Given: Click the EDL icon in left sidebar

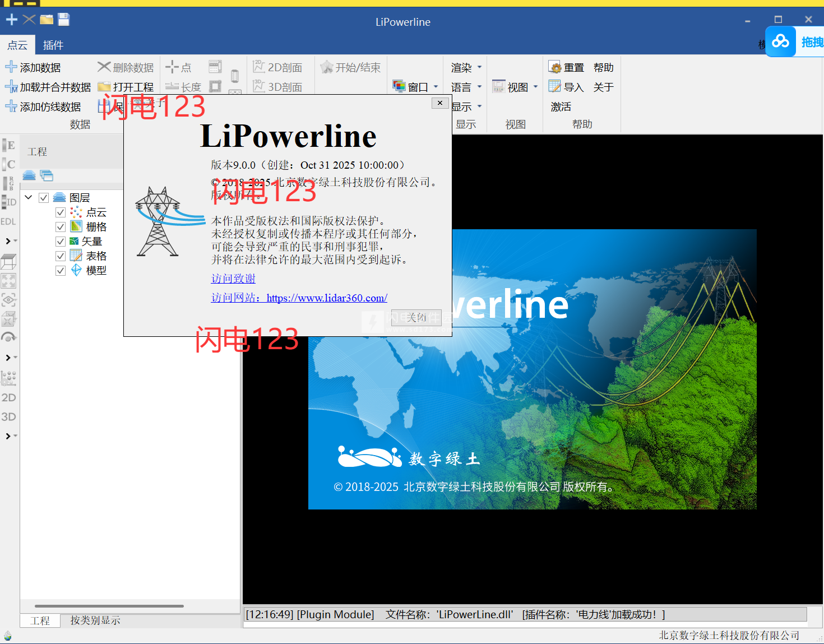Looking at the screenshot, I should click(8, 221).
